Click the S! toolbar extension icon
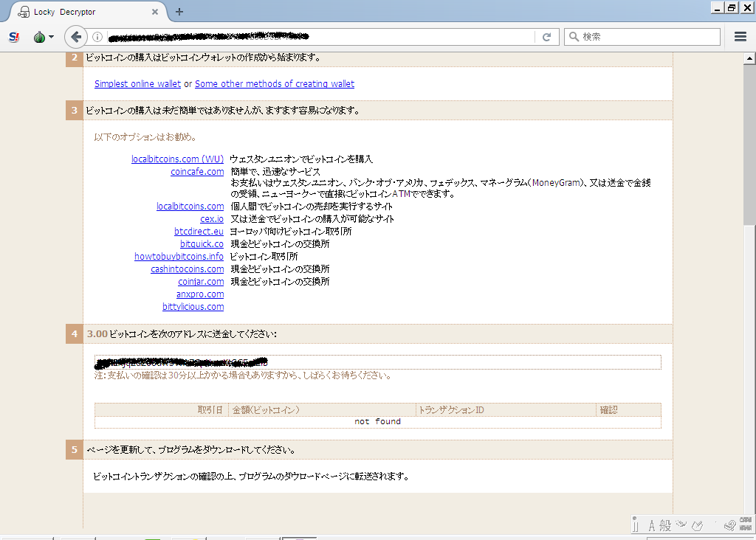The image size is (756, 540). tap(14, 37)
